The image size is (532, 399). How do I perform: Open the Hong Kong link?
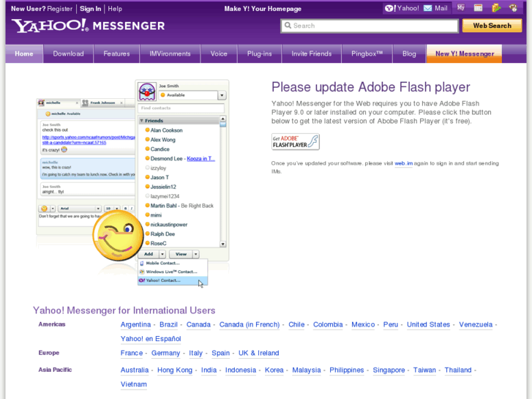(175, 370)
